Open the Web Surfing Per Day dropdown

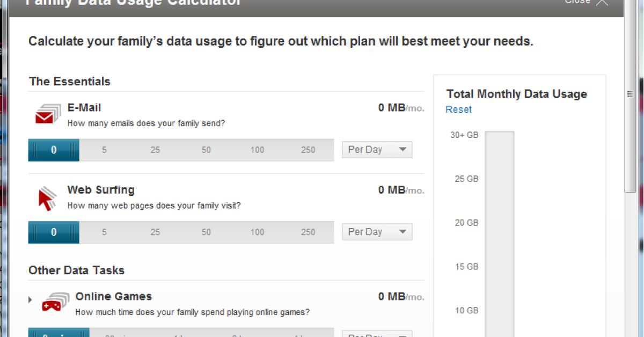coord(377,232)
